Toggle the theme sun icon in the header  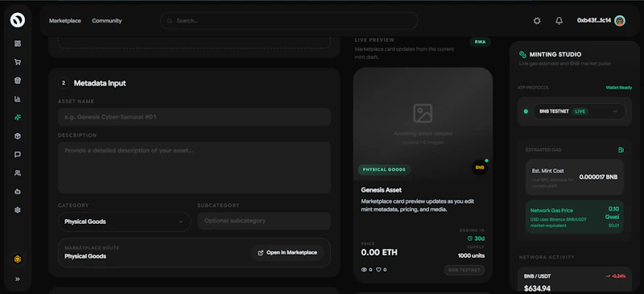coord(537,21)
